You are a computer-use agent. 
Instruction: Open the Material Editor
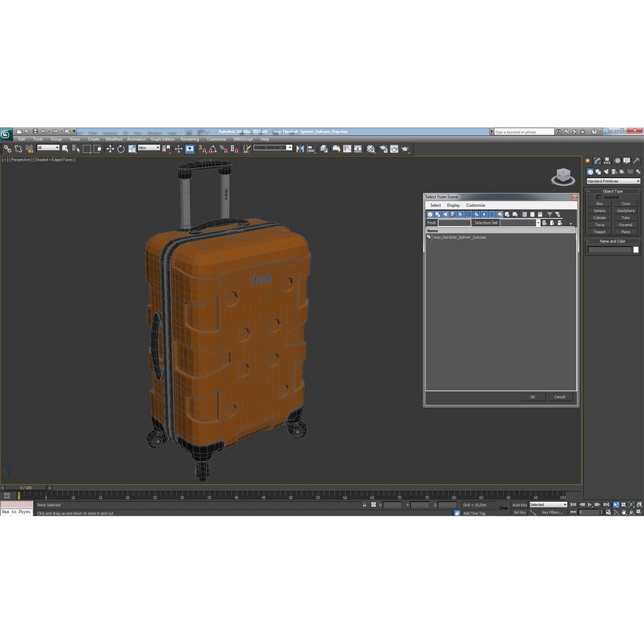tap(371, 148)
